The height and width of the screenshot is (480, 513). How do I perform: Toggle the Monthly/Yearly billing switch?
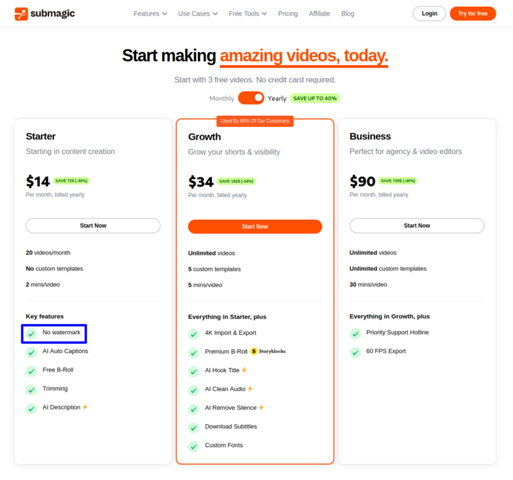pyautogui.click(x=251, y=98)
